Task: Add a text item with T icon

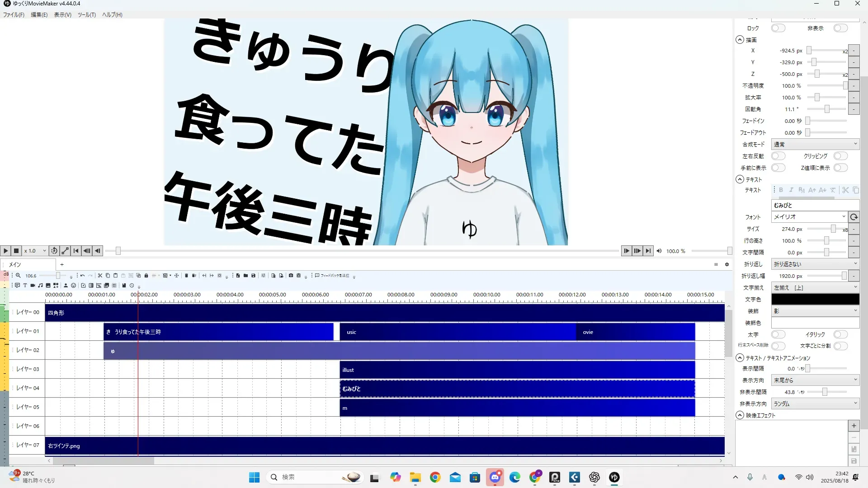Action: click(25, 286)
